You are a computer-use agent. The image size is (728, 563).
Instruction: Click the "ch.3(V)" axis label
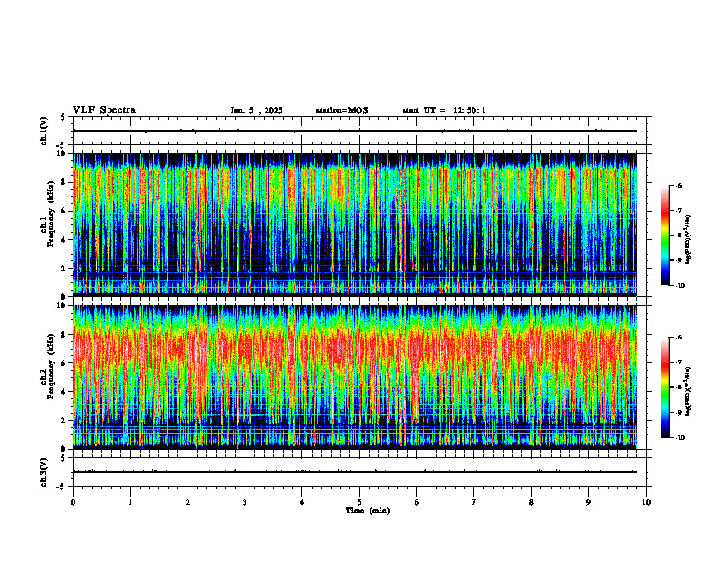point(43,472)
